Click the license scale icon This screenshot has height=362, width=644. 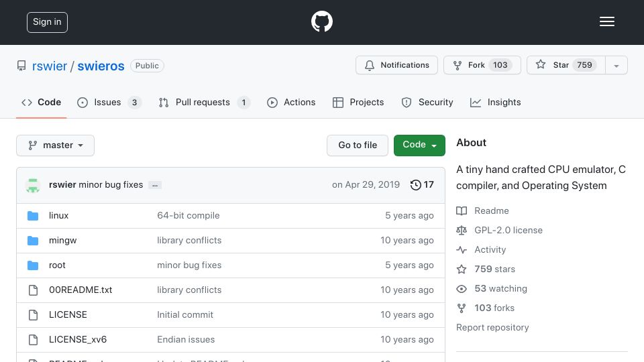(x=462, y=230)
